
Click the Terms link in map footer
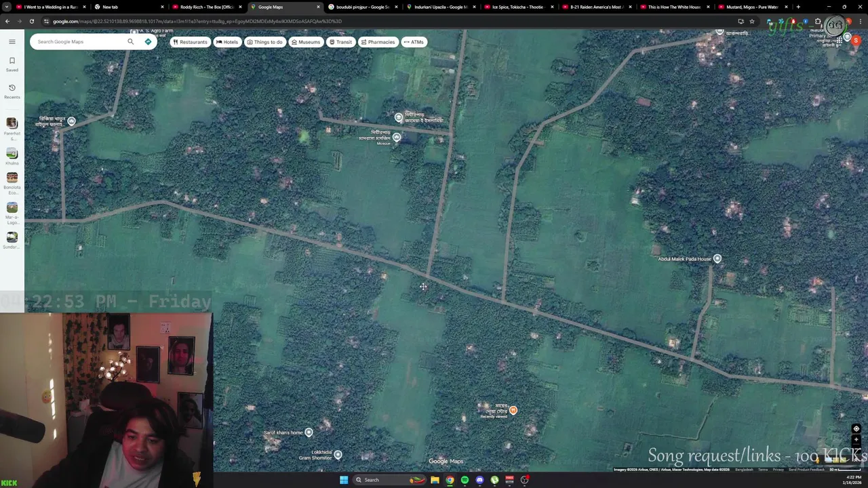click(x=763, y=470)
